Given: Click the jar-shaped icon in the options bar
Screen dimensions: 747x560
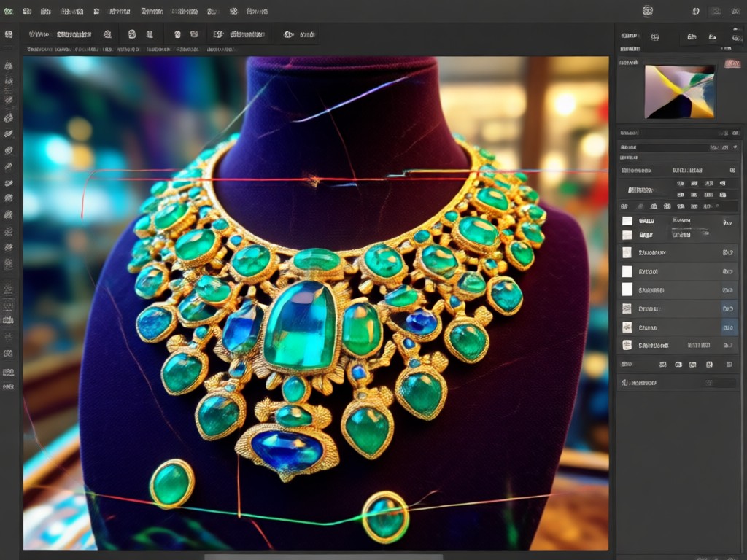Looking at the screenshot, I should click(132, 34).
